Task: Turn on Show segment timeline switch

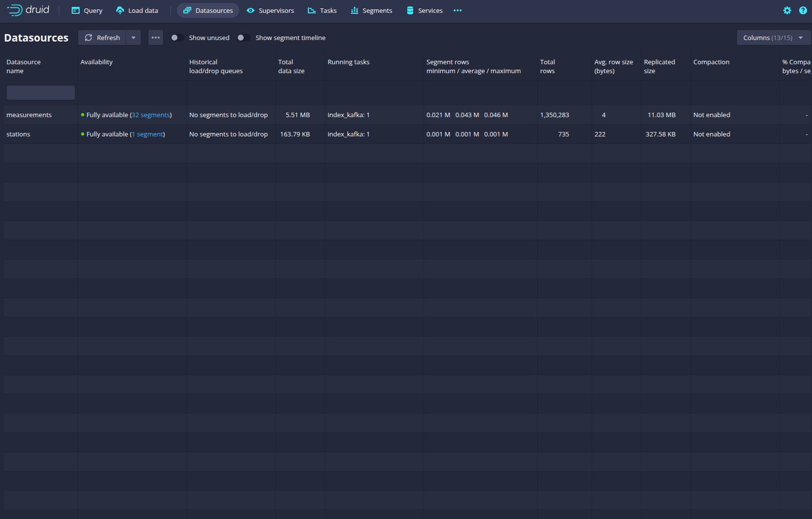Action: click(243, 38)
